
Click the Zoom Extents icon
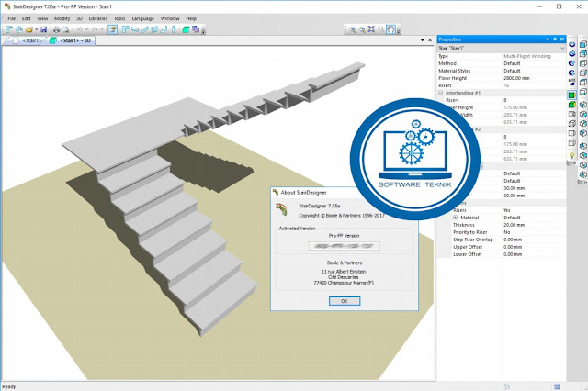point(371,29)
